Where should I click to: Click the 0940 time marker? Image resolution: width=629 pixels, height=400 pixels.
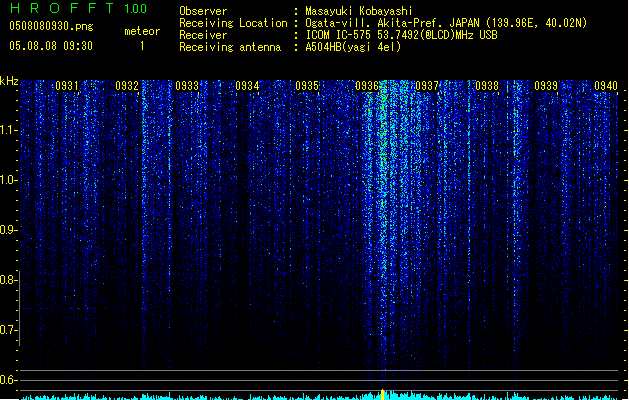coord(606,86)
